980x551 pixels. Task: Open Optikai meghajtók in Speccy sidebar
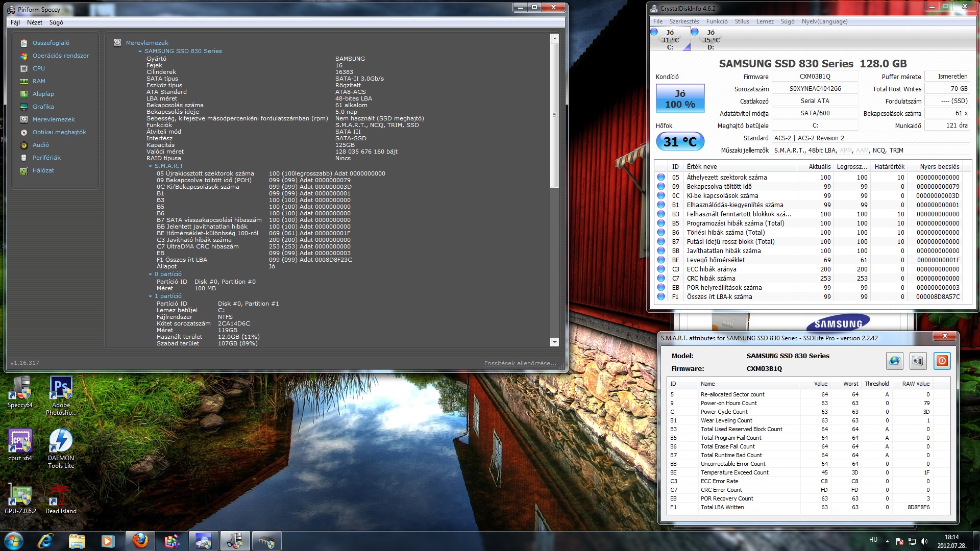(59, 132)
